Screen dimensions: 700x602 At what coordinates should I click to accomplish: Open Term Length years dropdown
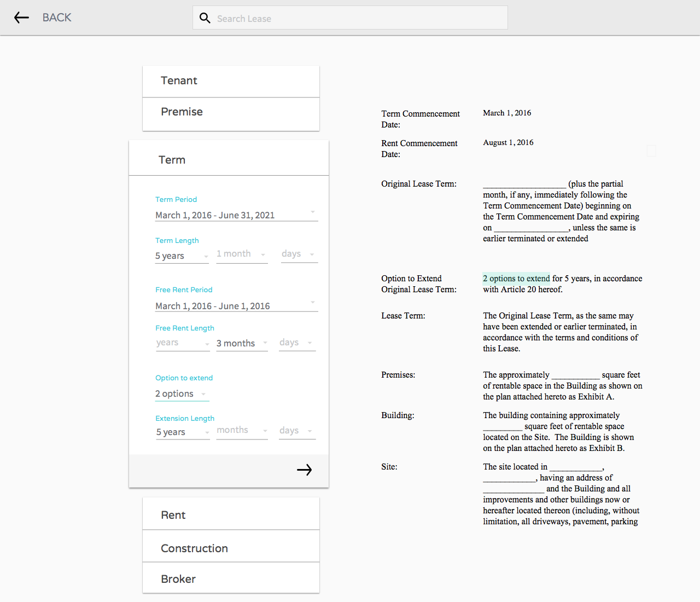[182, 256]
